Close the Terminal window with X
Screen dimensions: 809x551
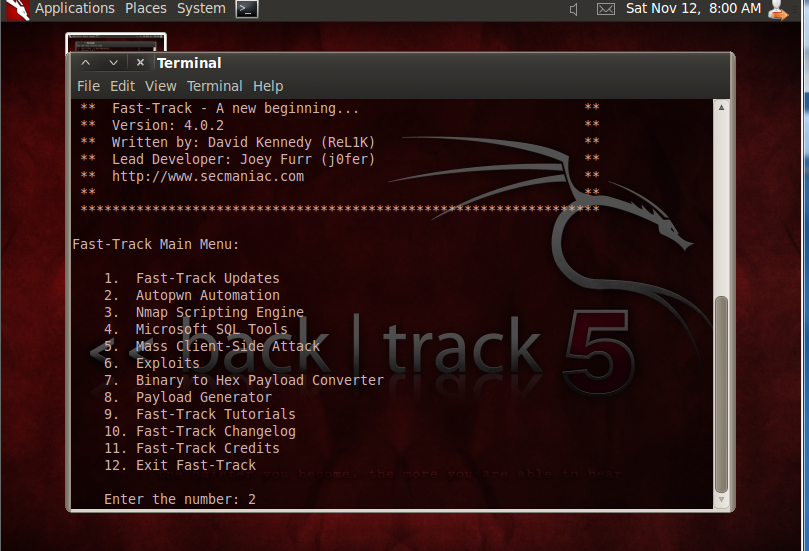140,62
